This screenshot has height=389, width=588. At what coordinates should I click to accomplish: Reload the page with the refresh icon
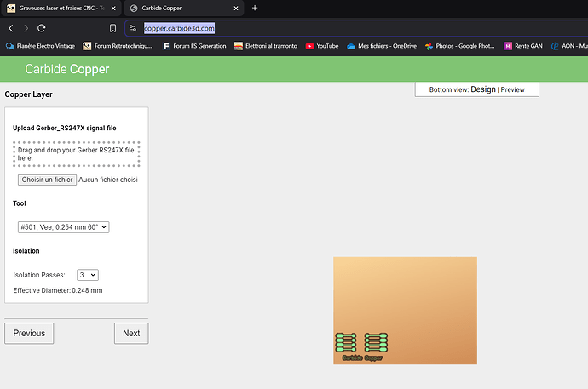coord(41,28)
